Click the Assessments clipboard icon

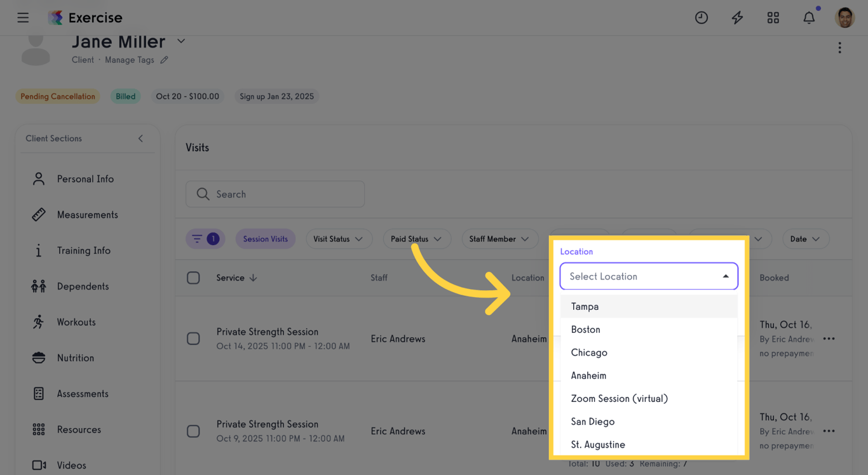tap(39, 394)
